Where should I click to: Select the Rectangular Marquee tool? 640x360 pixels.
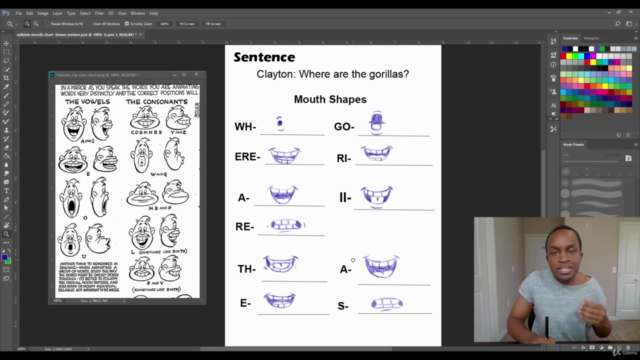(x=6, y=52)
